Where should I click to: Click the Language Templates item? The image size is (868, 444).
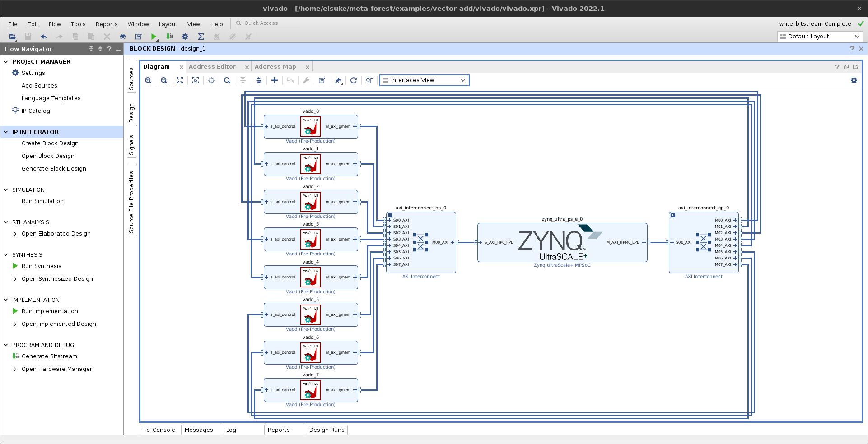pos(51,98)
